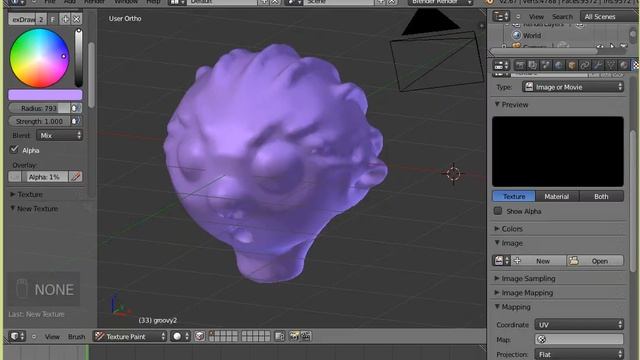Click the brush user count 2 button
This screenshot has height=360, width=640.
tap(41, 19)
